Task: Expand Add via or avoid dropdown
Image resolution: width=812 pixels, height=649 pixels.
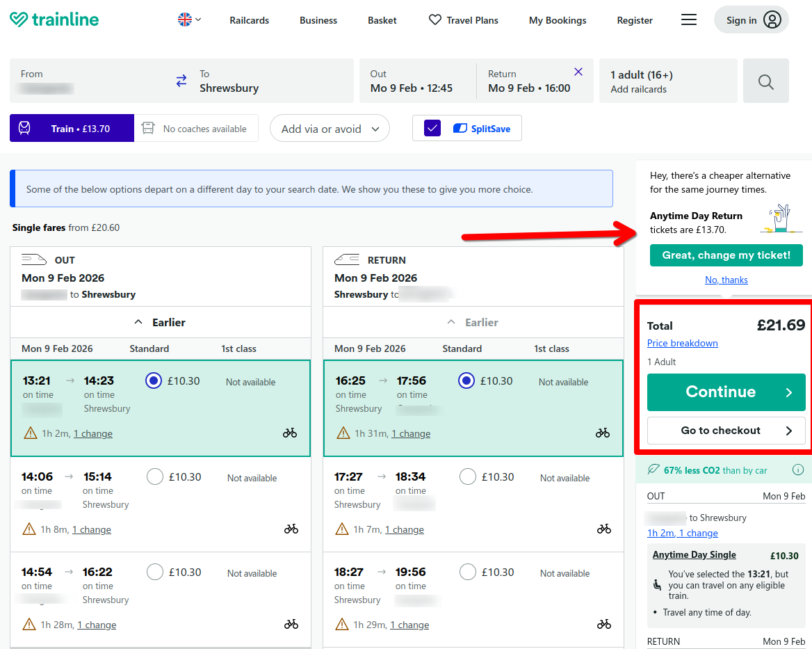Action: [330, 129]
